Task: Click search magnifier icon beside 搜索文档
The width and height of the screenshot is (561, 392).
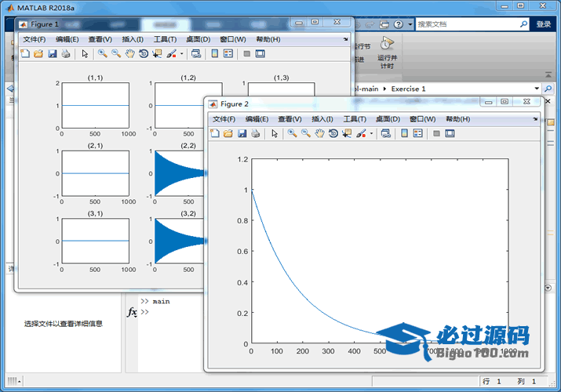Action: tap(523, 24)
